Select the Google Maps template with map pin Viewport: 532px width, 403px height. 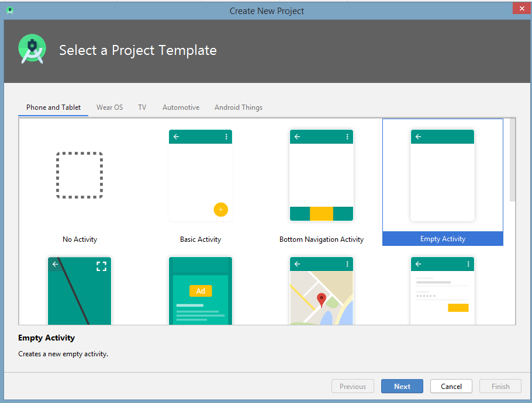pyautogui.click(x=321, y=291)
